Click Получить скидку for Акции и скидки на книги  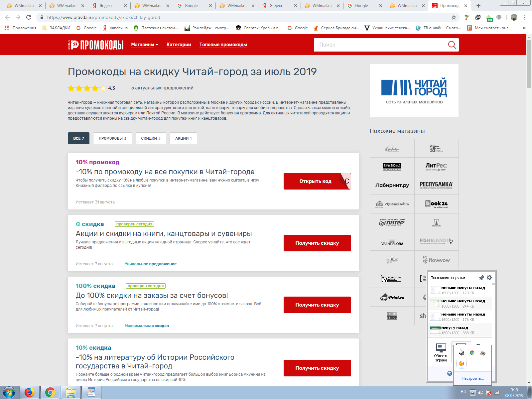coord(317,243)
